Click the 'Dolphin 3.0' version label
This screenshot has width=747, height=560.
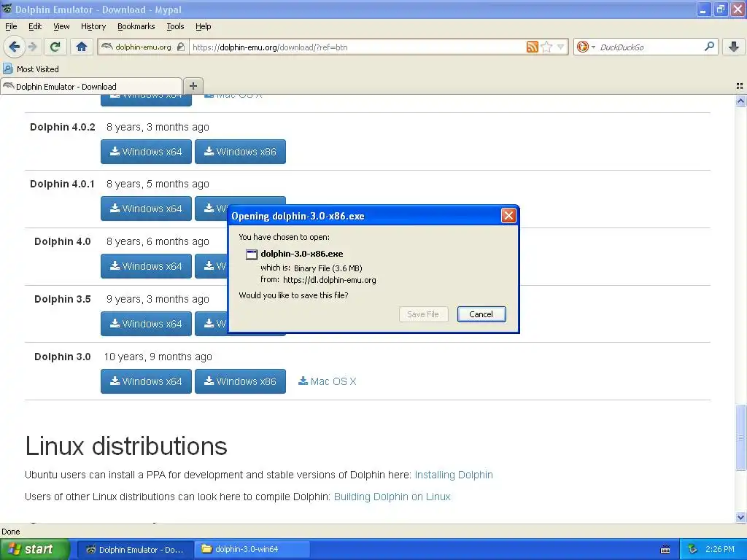[x=63, y=357]
